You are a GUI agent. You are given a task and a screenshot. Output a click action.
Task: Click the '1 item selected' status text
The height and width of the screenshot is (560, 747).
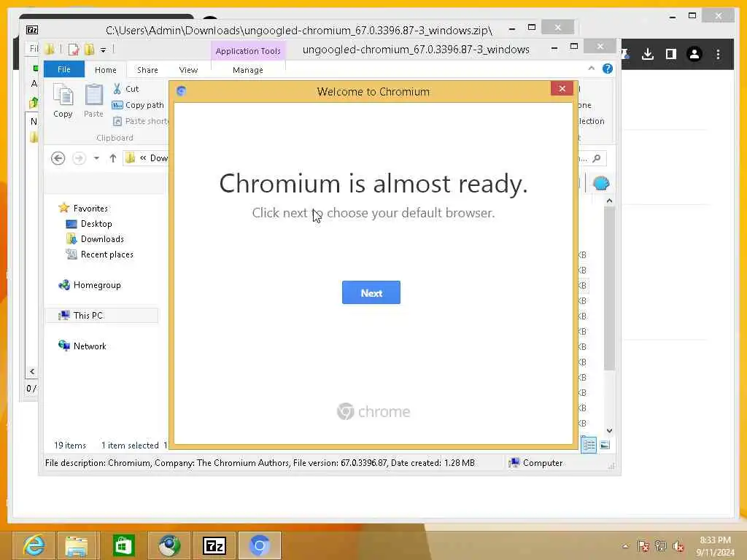(x=130, y=446)
